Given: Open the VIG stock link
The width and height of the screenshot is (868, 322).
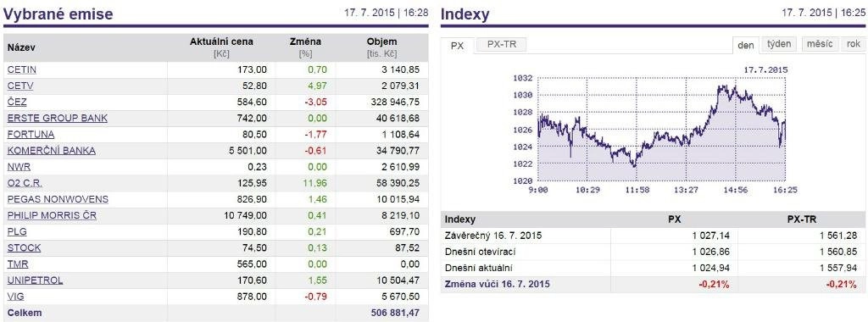Looking at the screenshot, I should (15, 296).
